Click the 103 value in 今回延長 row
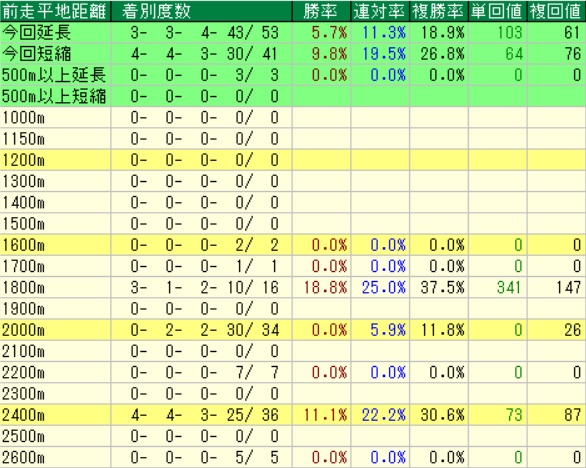 tap(510, 33)
